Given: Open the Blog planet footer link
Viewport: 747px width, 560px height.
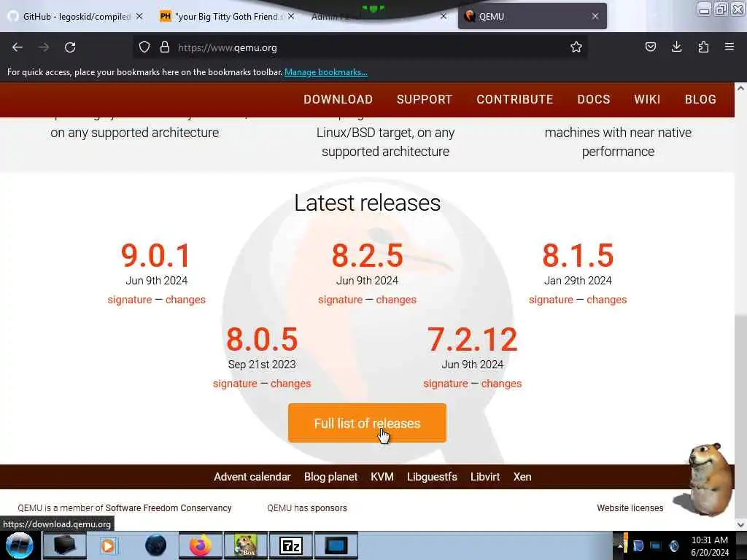Looking at the screenshot, I should (330, 477).
